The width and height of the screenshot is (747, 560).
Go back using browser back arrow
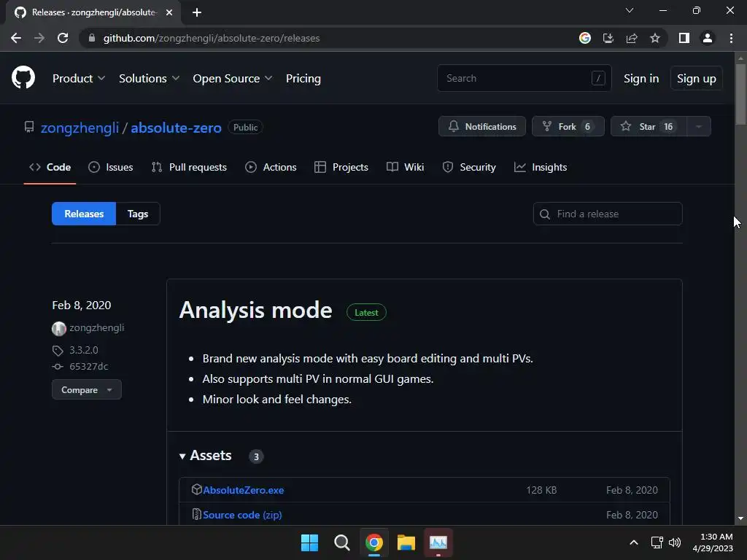pos(16,38)
